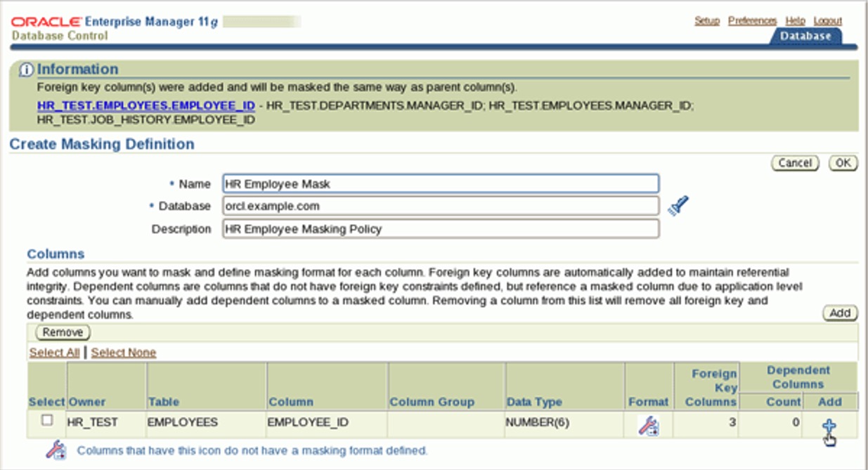
Task: Click the Add button in the Columns section
Action: [840, 313]
